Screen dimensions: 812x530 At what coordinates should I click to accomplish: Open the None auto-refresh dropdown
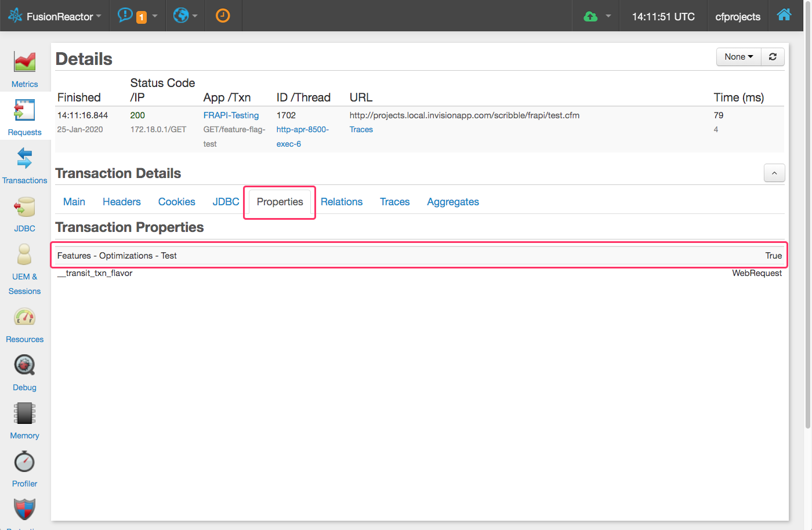pyautogui.click(x=738, y=57)
